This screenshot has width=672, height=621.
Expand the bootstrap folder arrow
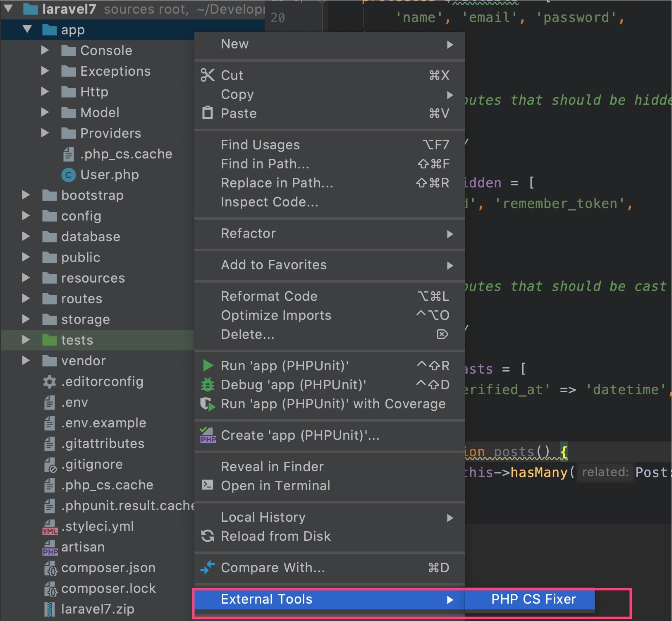tap(26, 195)
